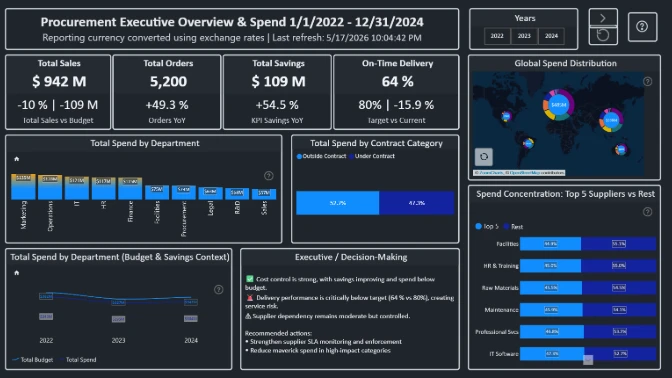
Task: Select the Facilities department bar
Action: [157, 192]
